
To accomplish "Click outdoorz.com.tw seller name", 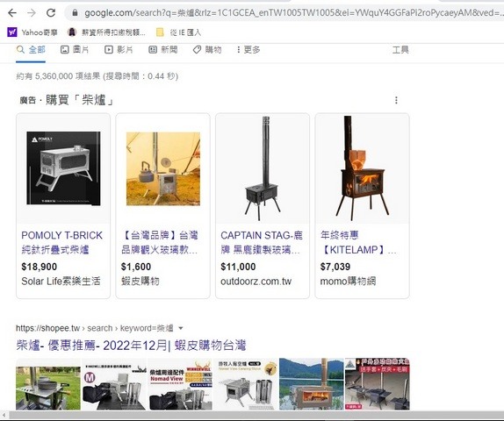I will point(256,281).
